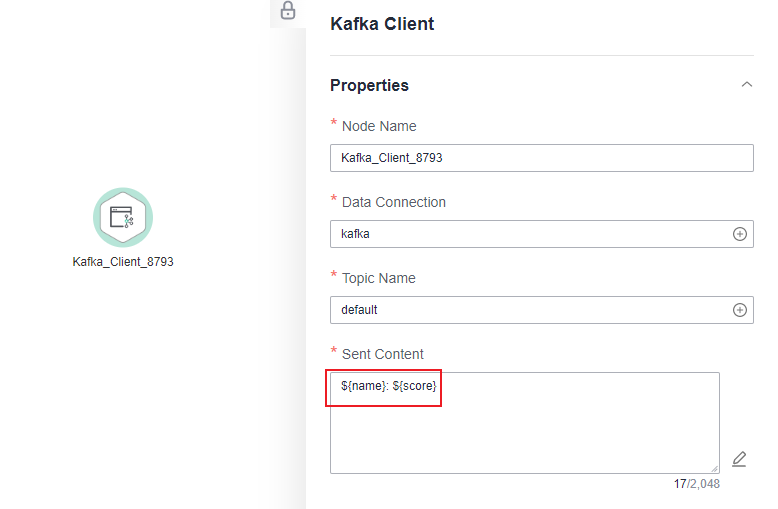The width and height of the screenshot is (778, 509).
Task: Click the plus icon in Data Connection
Action: point(739,234)
